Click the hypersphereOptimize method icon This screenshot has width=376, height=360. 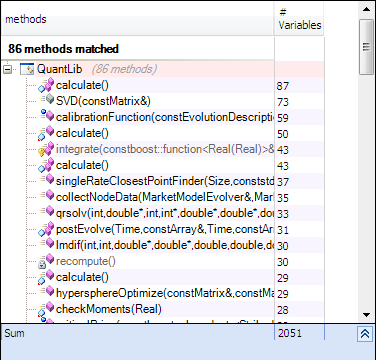(47, 292)
